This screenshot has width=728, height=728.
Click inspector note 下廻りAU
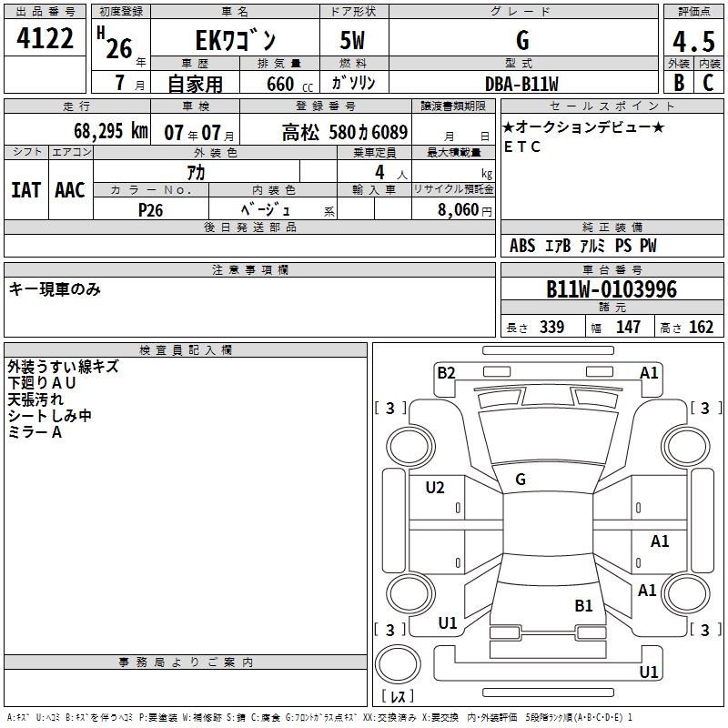pos(41,382)
